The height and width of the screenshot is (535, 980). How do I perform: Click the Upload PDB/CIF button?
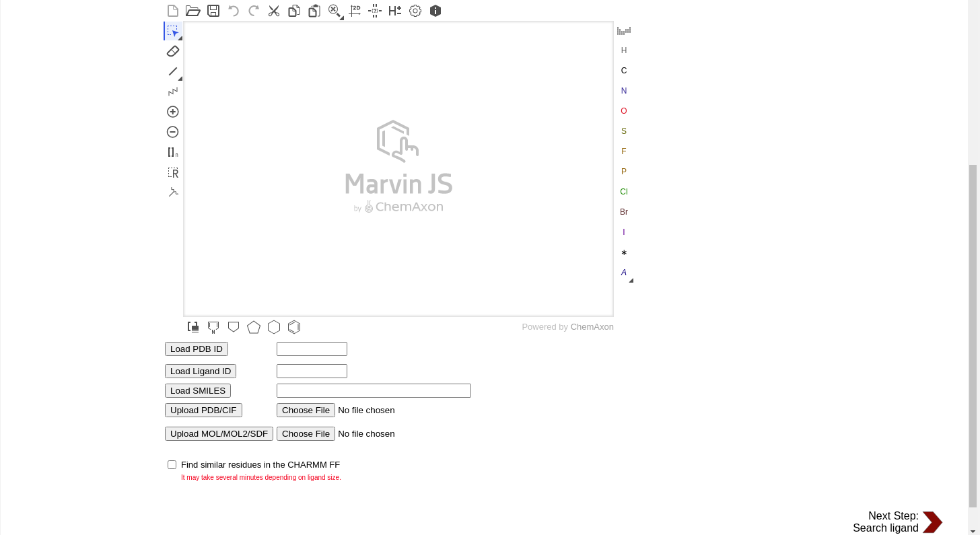click(x=203, y=411)
